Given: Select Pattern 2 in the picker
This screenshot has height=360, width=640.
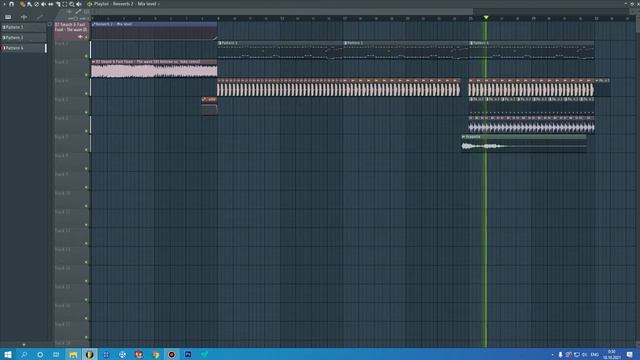Looking at the screenshot, I should (24, 38).
